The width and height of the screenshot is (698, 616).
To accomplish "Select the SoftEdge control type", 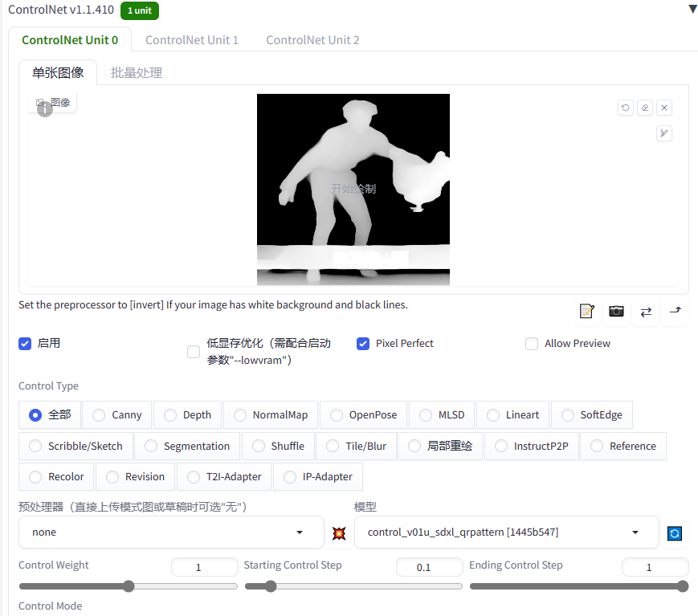I will tap(592, 415).
